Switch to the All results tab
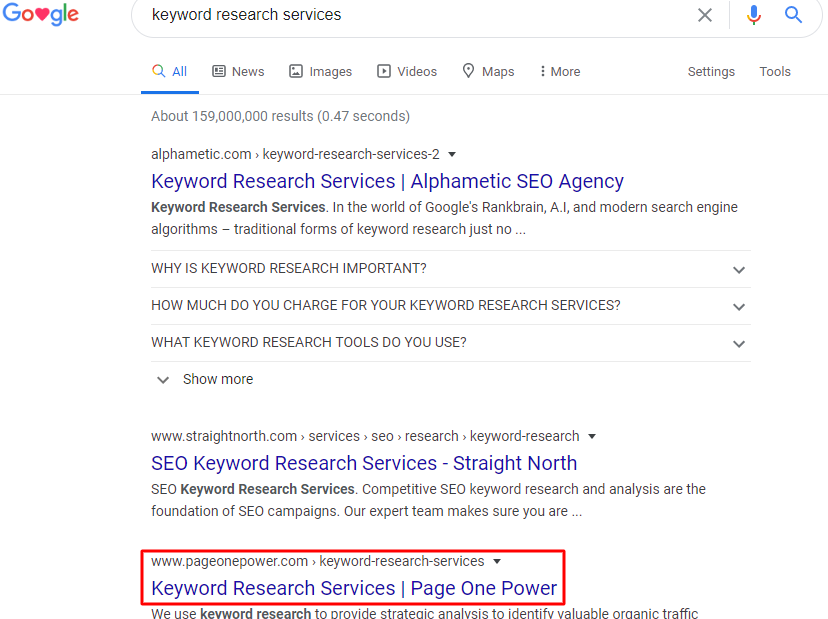 [x=170, y=71]
